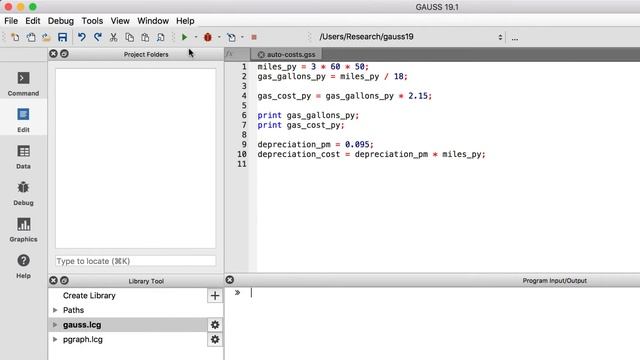Open run button dropdown arrow
This screenshot has height=360, width=640.
coord(196,38)
